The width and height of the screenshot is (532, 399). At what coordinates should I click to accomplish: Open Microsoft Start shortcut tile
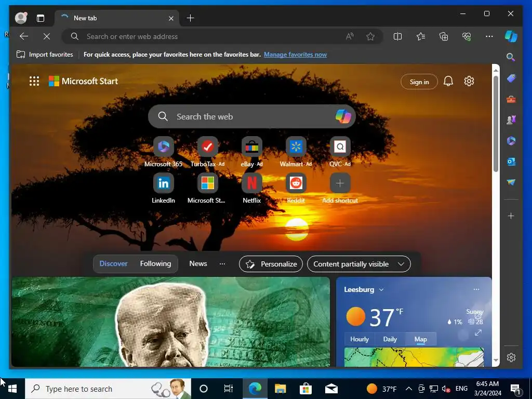pyautogui.click(x=208, y=183)
